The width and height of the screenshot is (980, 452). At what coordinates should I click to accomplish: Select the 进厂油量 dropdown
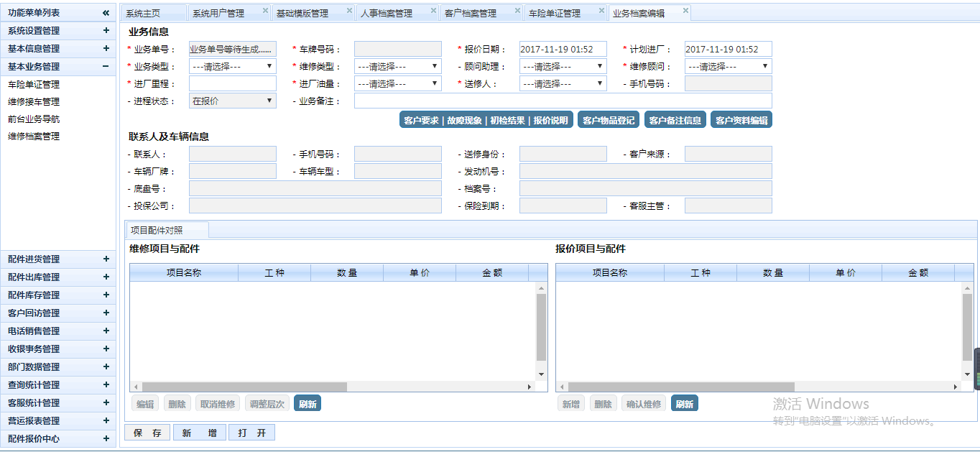pos(397,83)
